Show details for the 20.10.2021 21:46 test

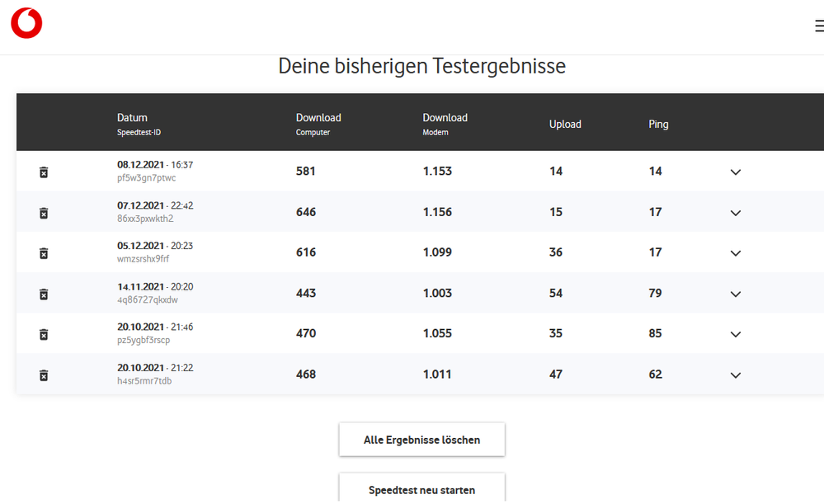(735, 334)
